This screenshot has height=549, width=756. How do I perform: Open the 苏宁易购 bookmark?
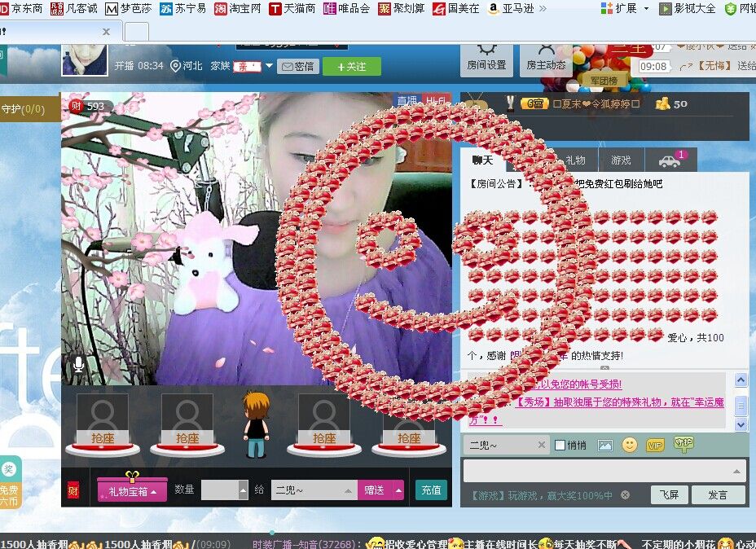point(182,8)
